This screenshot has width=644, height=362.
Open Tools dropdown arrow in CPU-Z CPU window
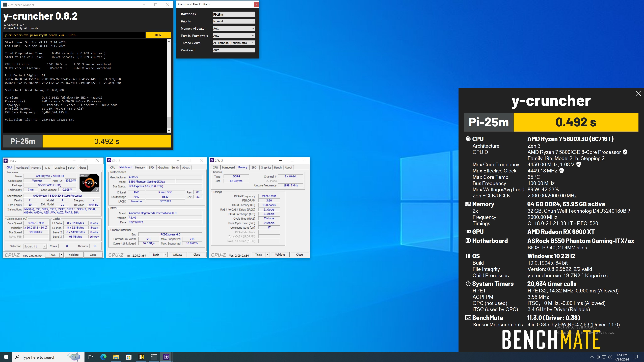[x=61, y=255]
